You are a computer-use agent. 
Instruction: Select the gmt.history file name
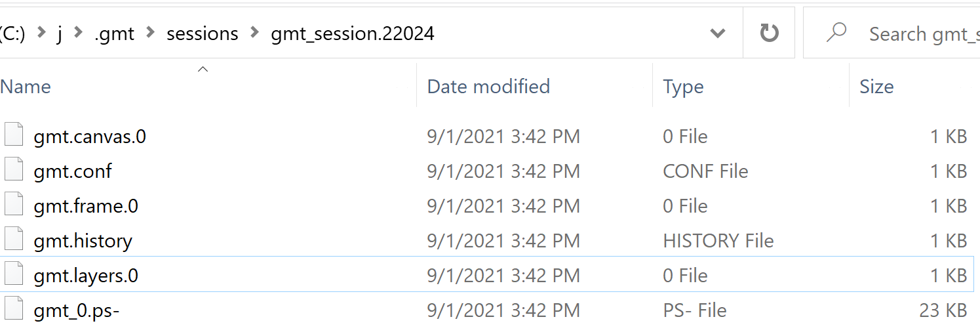pyautogui.click(x=83, y=241)
